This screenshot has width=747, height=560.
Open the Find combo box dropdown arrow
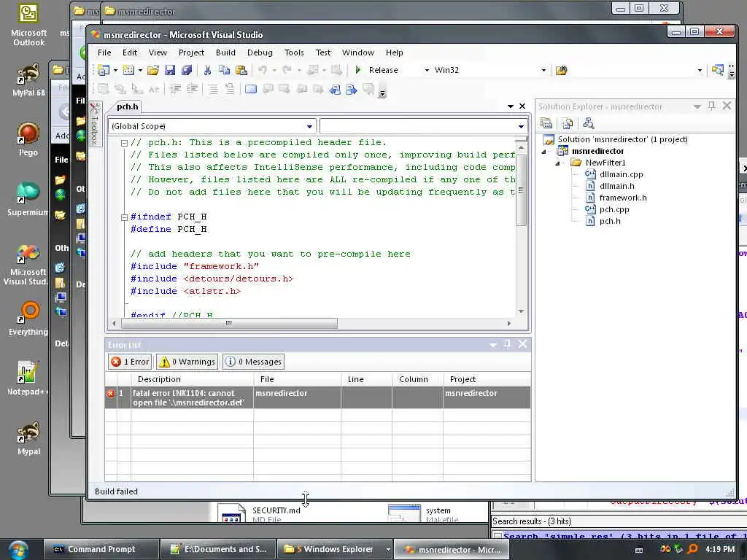[700, 71]
